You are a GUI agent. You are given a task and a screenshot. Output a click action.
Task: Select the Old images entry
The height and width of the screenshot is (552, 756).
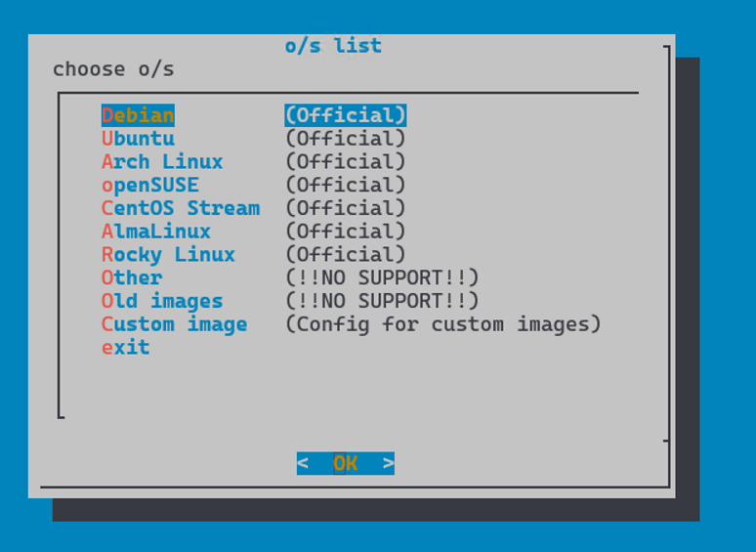click(x=162, y=301)
